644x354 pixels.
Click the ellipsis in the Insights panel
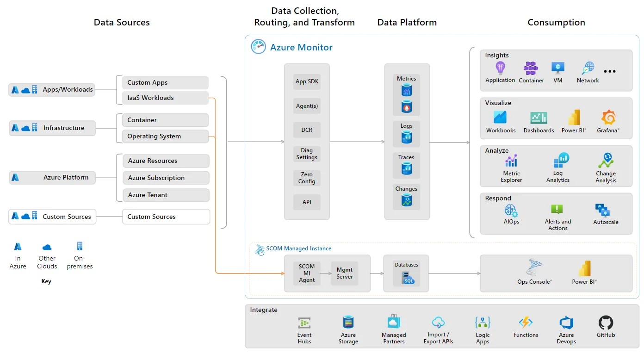(x=609, y=70)
